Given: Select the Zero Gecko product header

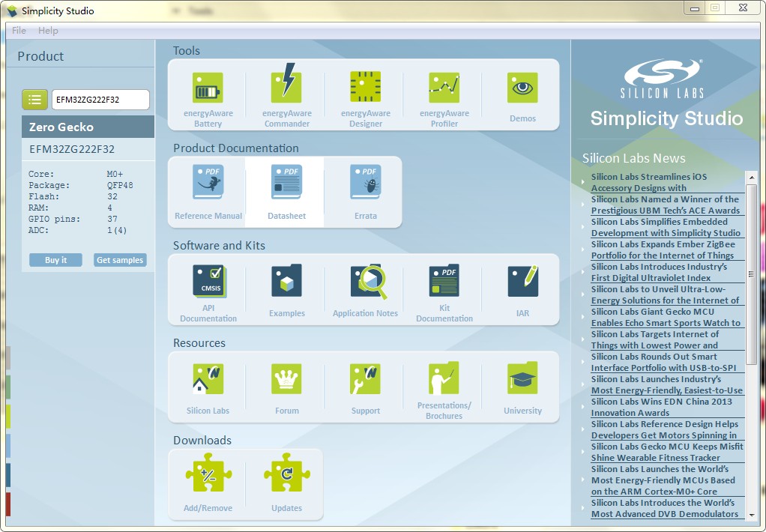Looking at the screenshot, I should (x=88, y=127).
